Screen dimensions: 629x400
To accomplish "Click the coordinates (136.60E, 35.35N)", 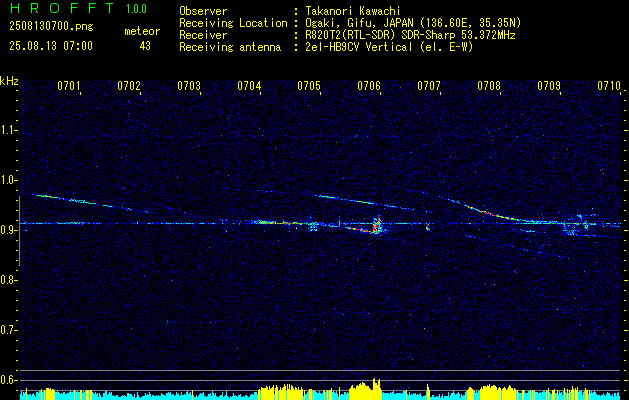I will [469, 23].
